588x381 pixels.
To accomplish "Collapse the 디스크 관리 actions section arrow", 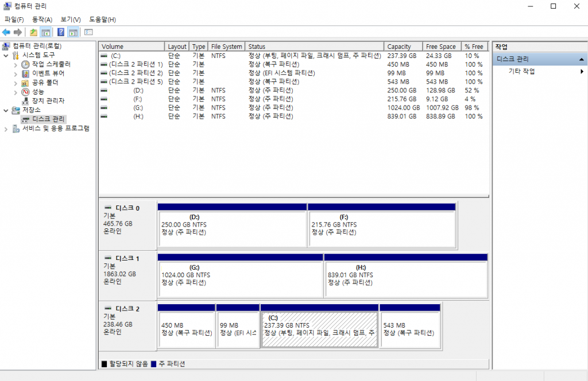I will coord(581,59).
